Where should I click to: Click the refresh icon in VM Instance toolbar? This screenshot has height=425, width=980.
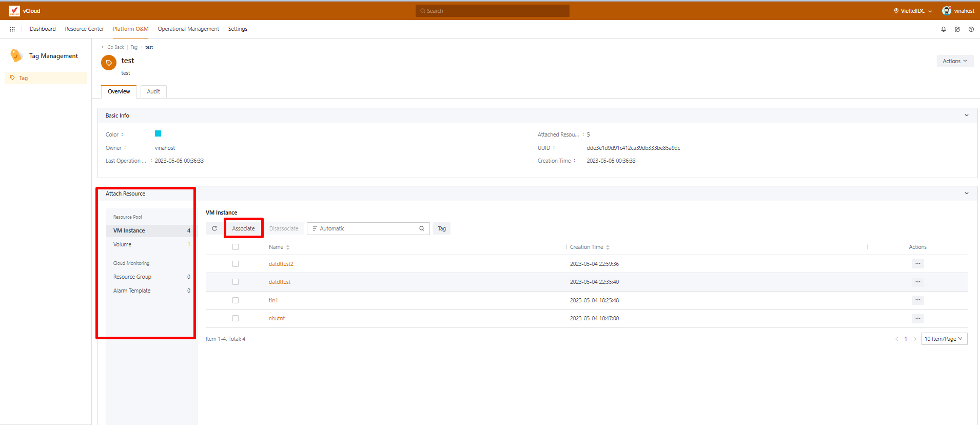[x=214, y=228]
